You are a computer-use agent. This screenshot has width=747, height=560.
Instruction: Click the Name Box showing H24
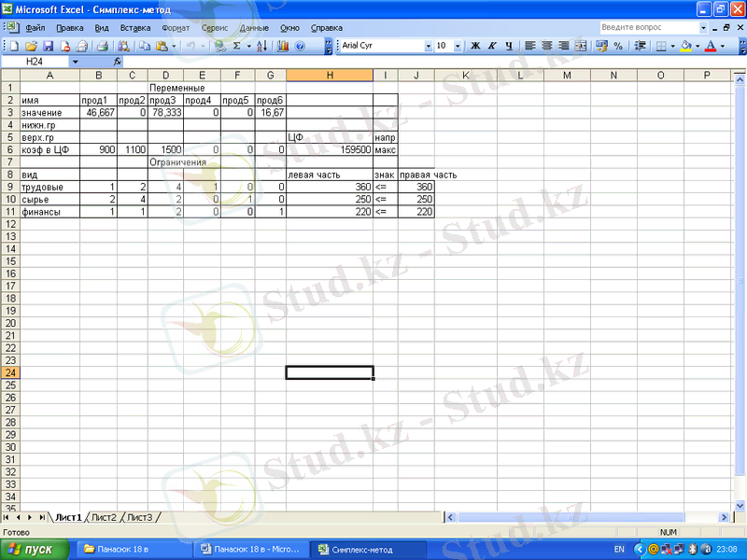(x=35, y=62)
